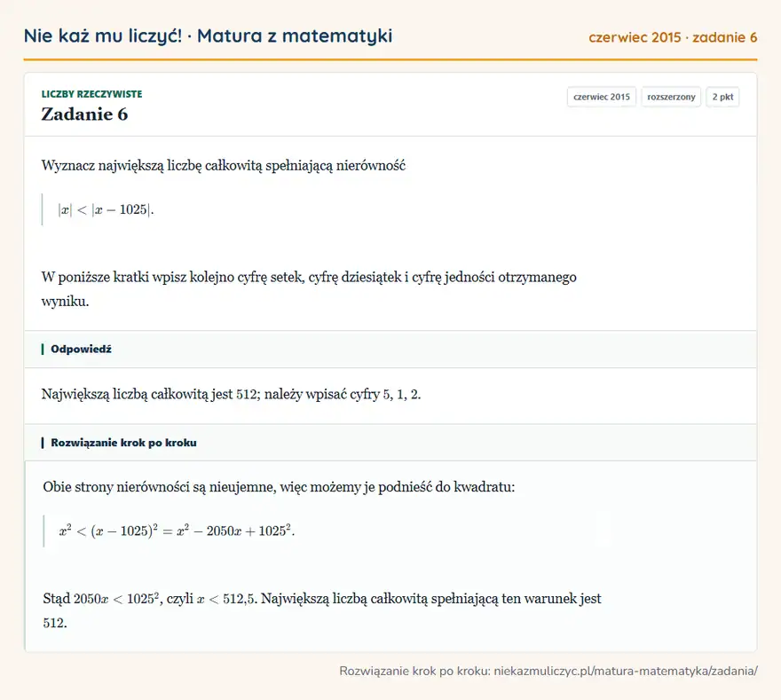Click the 'LICZBY RZECZYWISTE' category label
Image resolution: width=781 pixels, height=700 pixels.
click(x=91, y=94)
